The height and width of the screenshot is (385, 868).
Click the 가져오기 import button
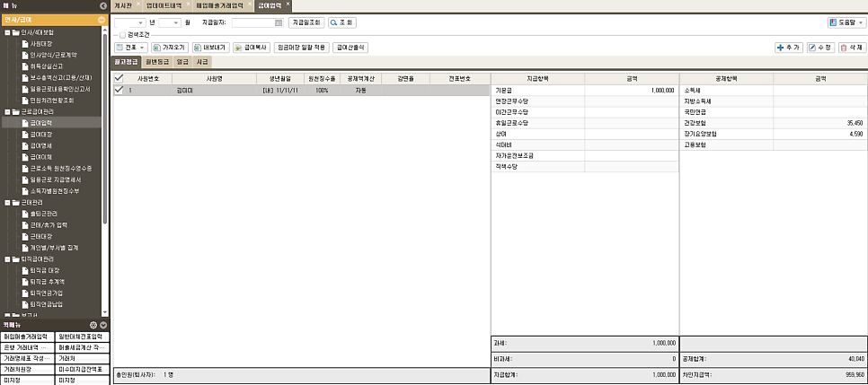point(171,48)
